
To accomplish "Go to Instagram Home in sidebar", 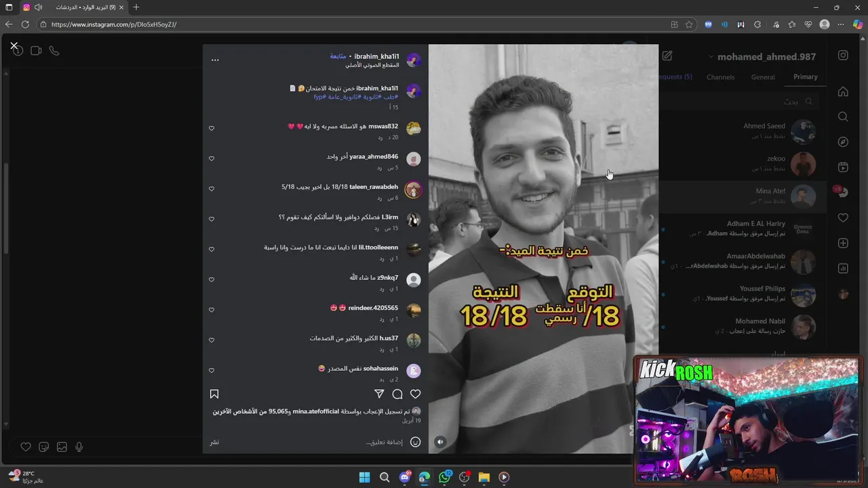I will click(x=843, y=91).
